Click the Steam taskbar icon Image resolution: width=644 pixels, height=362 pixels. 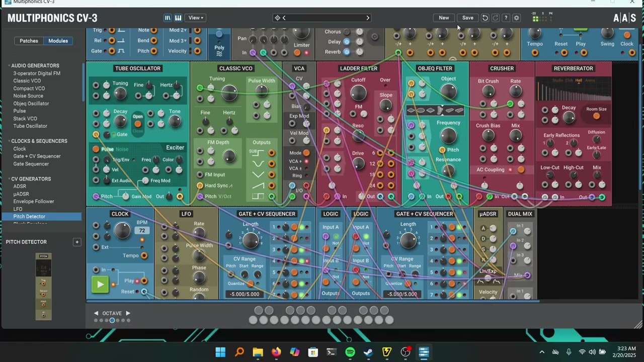[x=368, y=352]
